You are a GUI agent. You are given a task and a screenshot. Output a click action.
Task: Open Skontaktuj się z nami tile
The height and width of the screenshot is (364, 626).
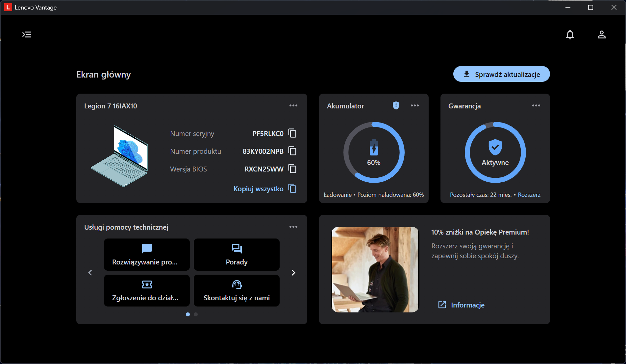[x=237, y=291]
